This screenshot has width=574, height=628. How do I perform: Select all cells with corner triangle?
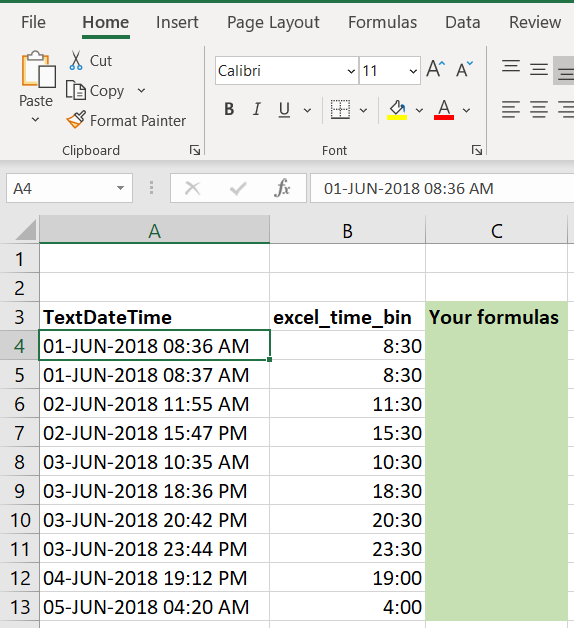(25, 230)
